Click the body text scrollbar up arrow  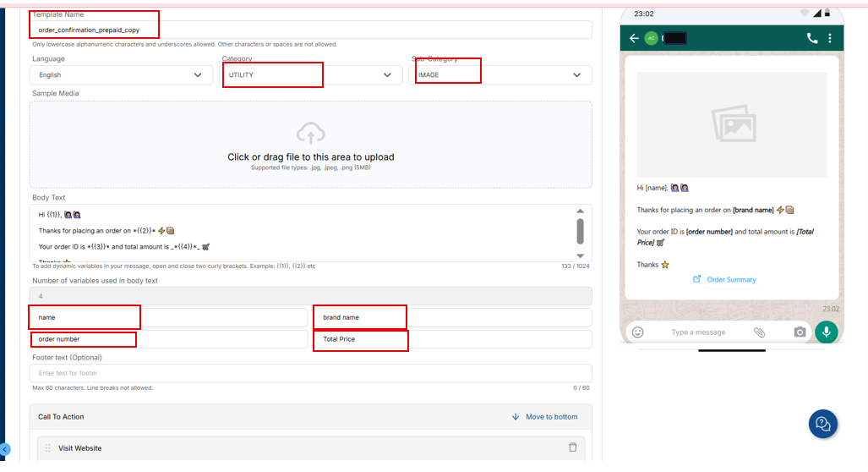580,211
